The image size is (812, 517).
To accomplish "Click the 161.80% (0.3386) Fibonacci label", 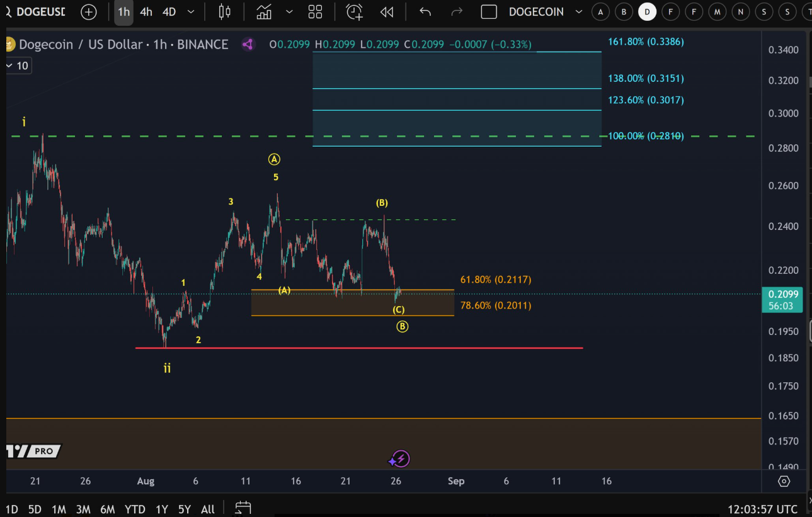I will pos(646,42).
